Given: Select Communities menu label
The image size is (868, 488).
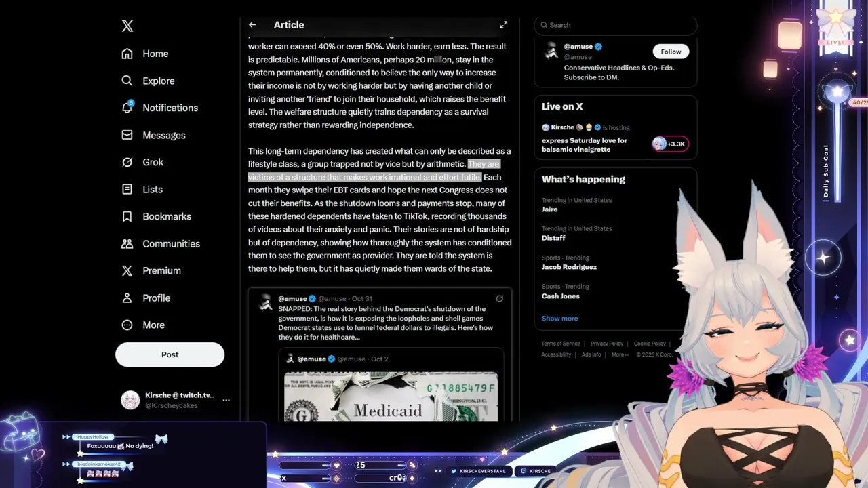Looking at the screenshot, I should [172, 243].
